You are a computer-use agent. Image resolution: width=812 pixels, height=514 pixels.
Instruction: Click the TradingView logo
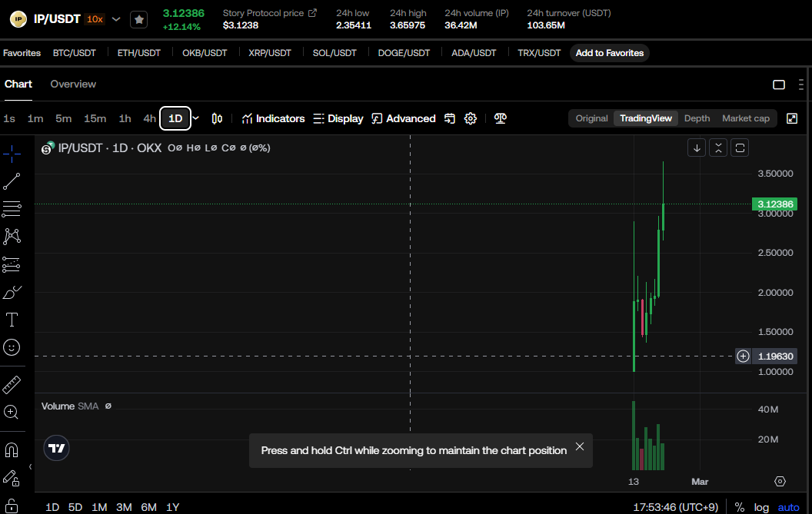56,448
